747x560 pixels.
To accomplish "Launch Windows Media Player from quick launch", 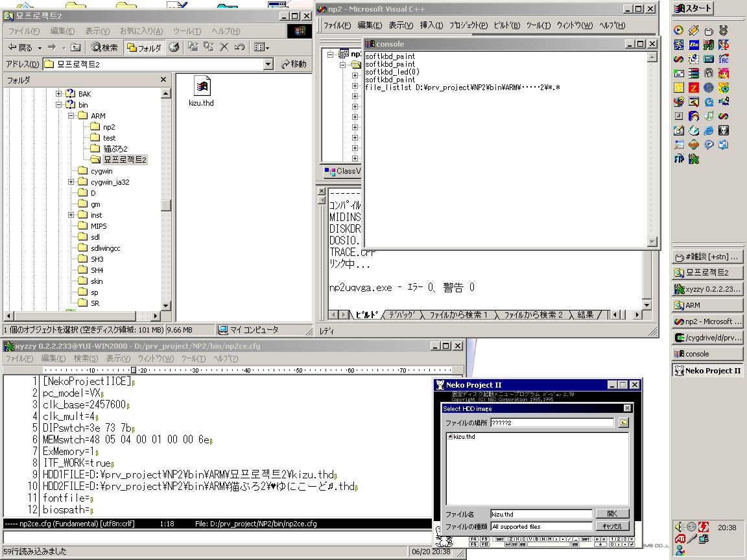I will [679, 30].
